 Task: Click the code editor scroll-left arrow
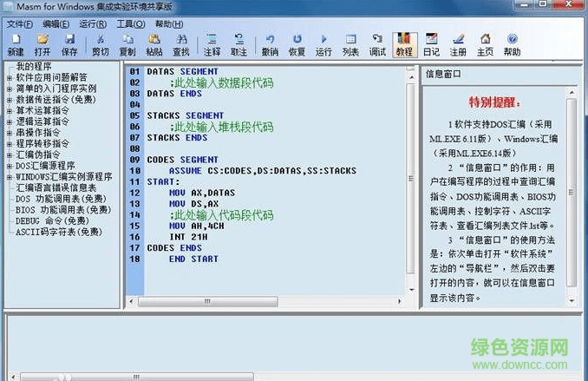[131, 301]
